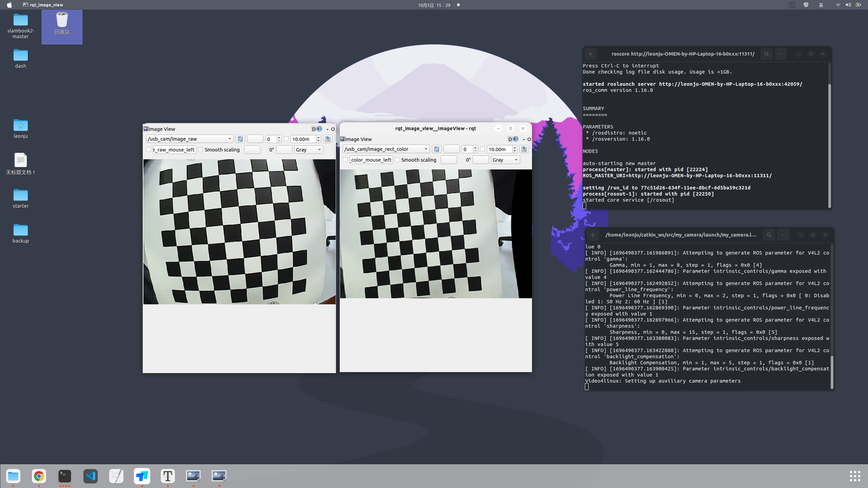The height and width of the screenshot is (488, 868).
Task: Enable Smooth scaling in the image_raw window
Action: click(x=201, y=149)
